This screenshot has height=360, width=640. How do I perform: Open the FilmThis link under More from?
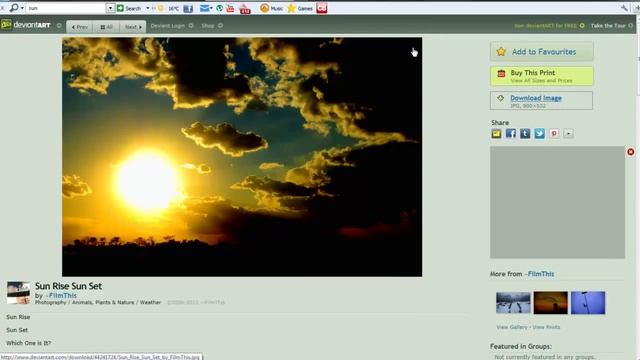tap(540, 274)
